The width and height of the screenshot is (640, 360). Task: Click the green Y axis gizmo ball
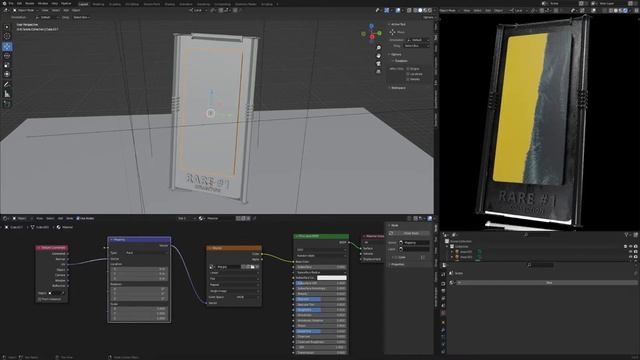pyautogui.click(x=380, y=33)
